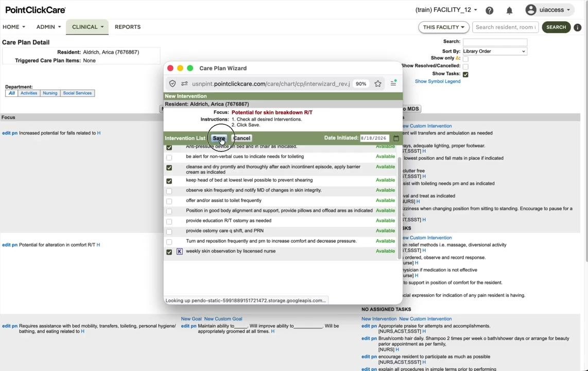This screenshot has width=588, height=371.
Task: Click edit link for Increased potential for falls focus
Action: [6, 133]
